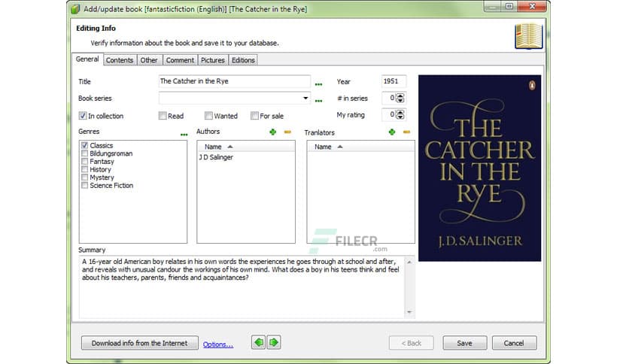Click into the Title input field

coord(234,81)
